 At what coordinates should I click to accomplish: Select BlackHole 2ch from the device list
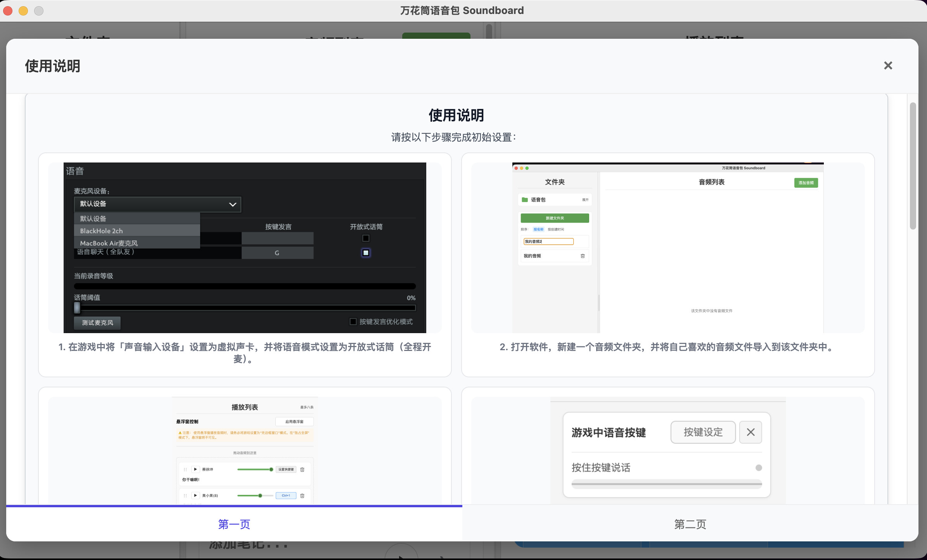click(101, 230)
